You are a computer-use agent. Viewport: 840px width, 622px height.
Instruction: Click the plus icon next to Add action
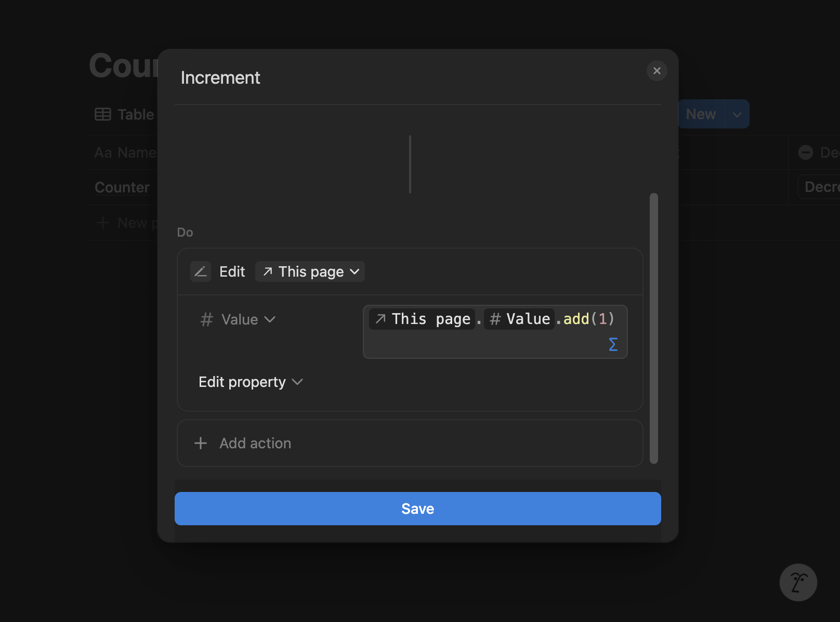coord(201,443)
